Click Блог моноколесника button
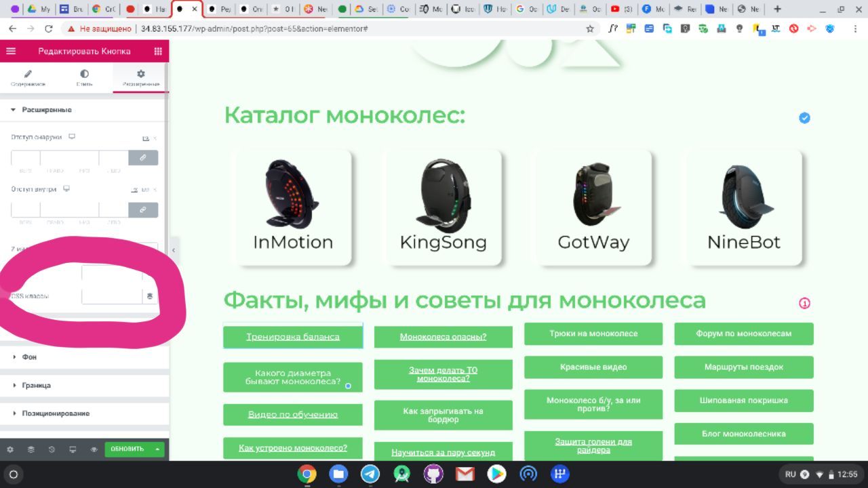 [x=744, y=434]
